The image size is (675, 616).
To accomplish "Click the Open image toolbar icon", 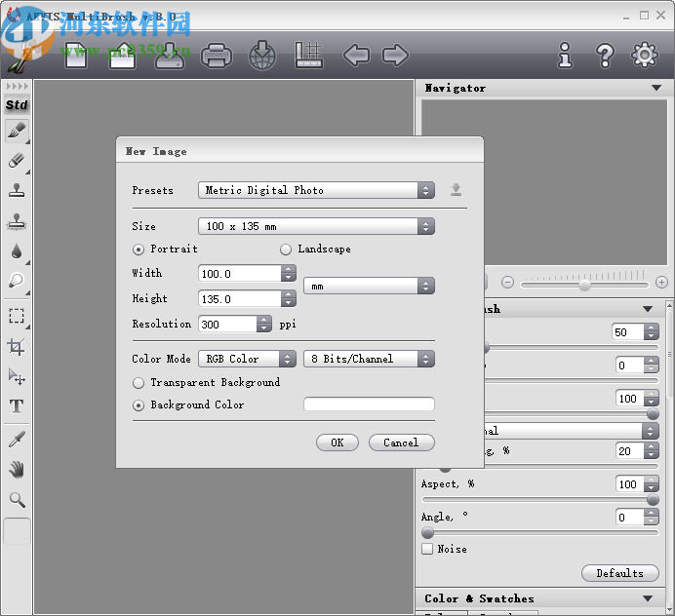I will pos(122,55).
